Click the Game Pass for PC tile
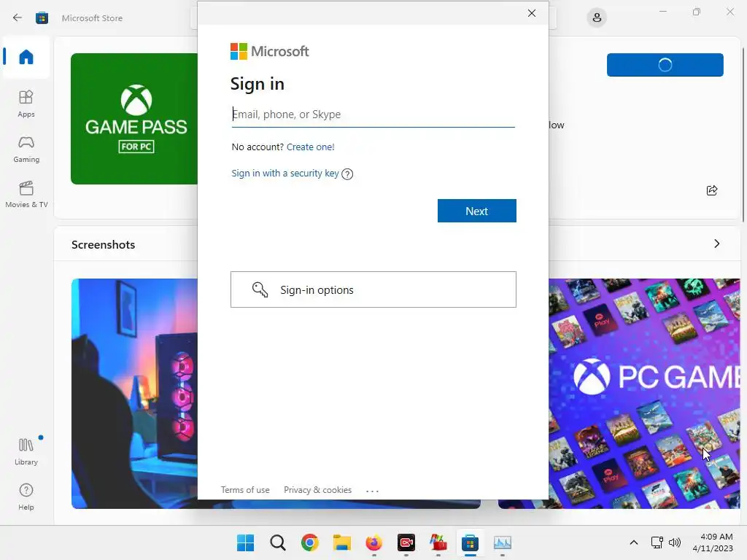This screenshot has height=560, width=747. [134, 119]
